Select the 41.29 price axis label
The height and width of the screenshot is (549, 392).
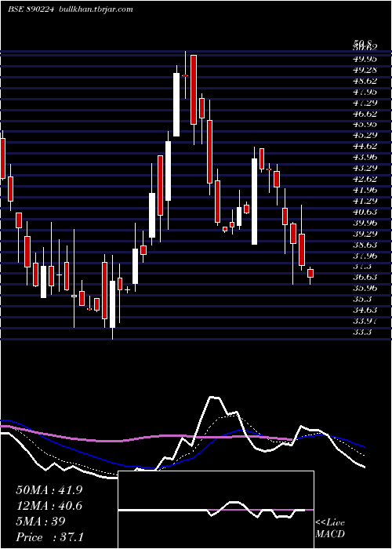pos(365,201)
